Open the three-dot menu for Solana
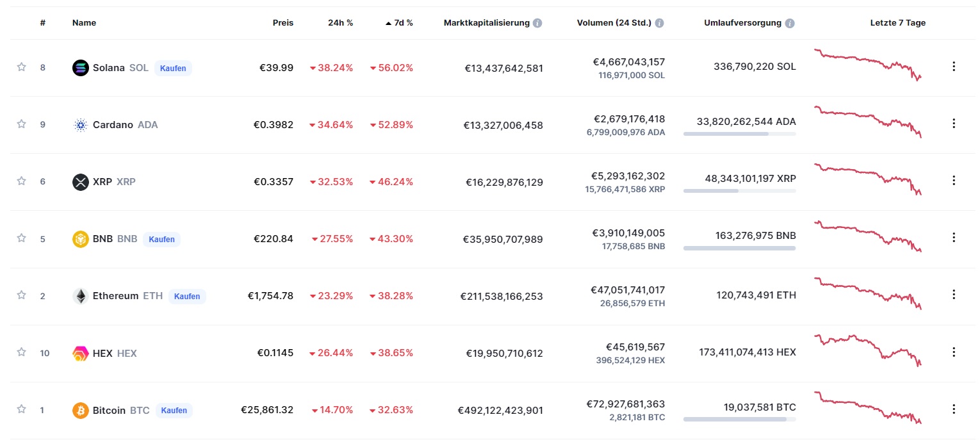The width and height of the screenshot is (980, 442). (953, 67)
